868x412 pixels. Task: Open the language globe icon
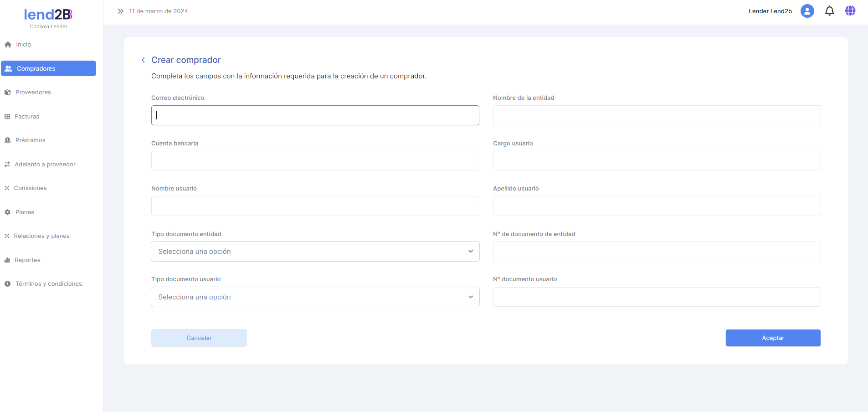[x=850, y=11]
